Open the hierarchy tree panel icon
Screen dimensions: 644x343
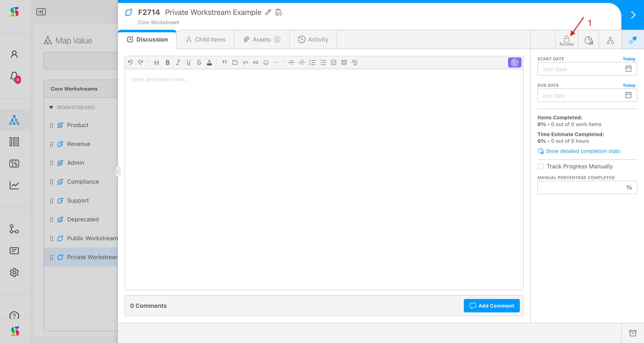pyautogui.click(x=610, y=40)
